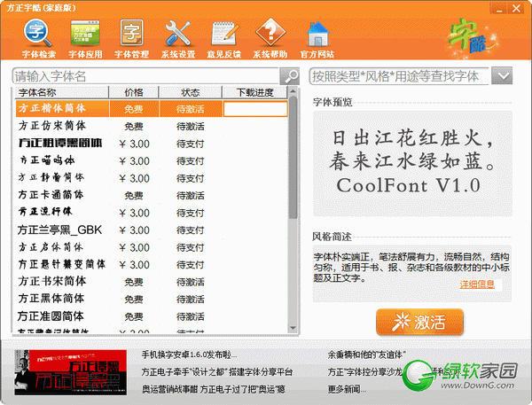Screen dimensions: 532x405
Task: Open 系统帮助 system help
Action: (270, 39)
